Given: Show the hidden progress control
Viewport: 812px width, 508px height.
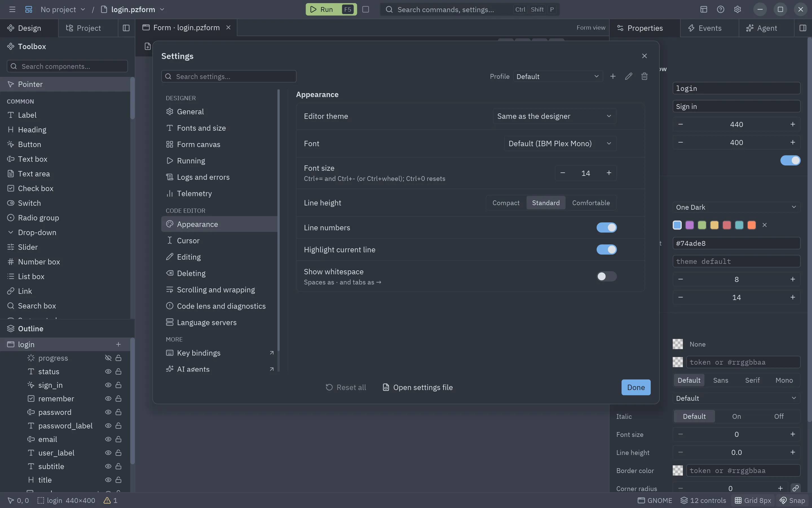Looking at the screenshot, I should click(108, 358).
